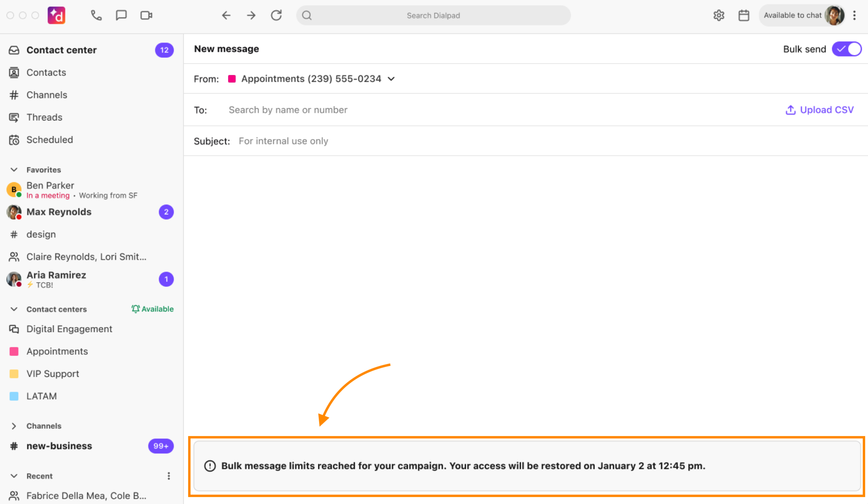Open Aria Ramirez conversation
The image size is (868, 504).
tap(92, 279)
